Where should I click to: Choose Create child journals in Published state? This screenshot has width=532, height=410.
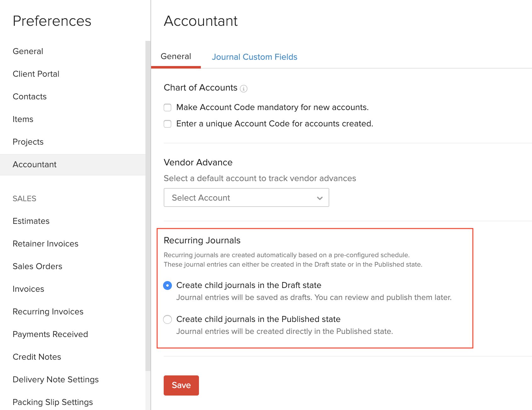click(x=167, y=319)
